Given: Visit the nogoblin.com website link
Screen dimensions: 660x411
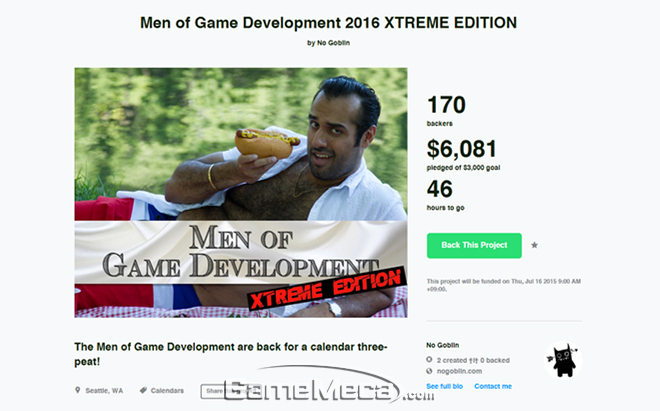Looking at the screenshot, I should 459,371.
